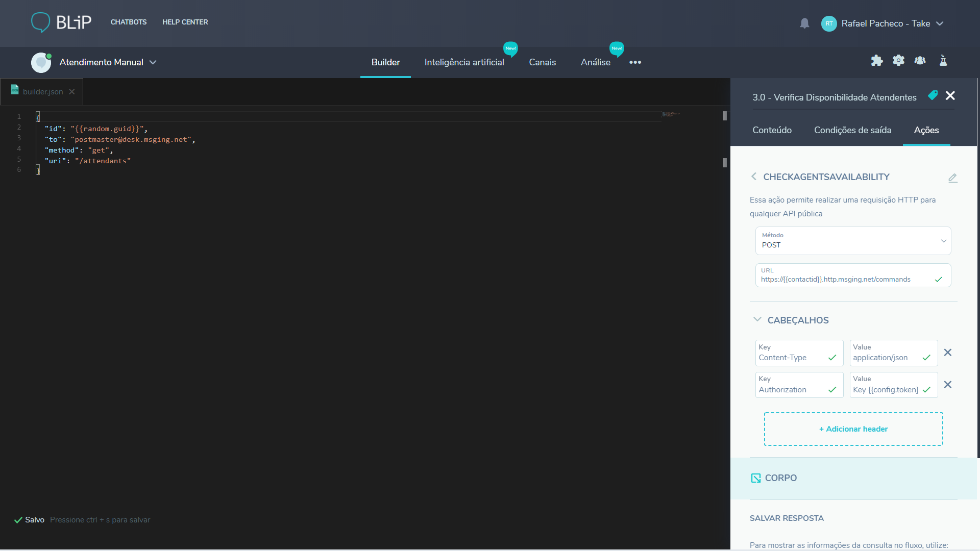Remove the Content-Type header row
This screenshot has width=980, height=551.
[948, 353]
